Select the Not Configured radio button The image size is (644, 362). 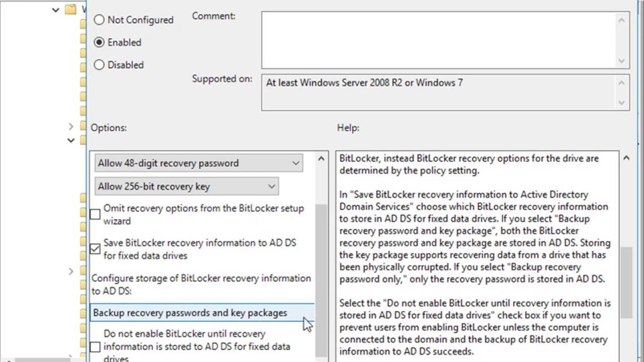point(99,20)
